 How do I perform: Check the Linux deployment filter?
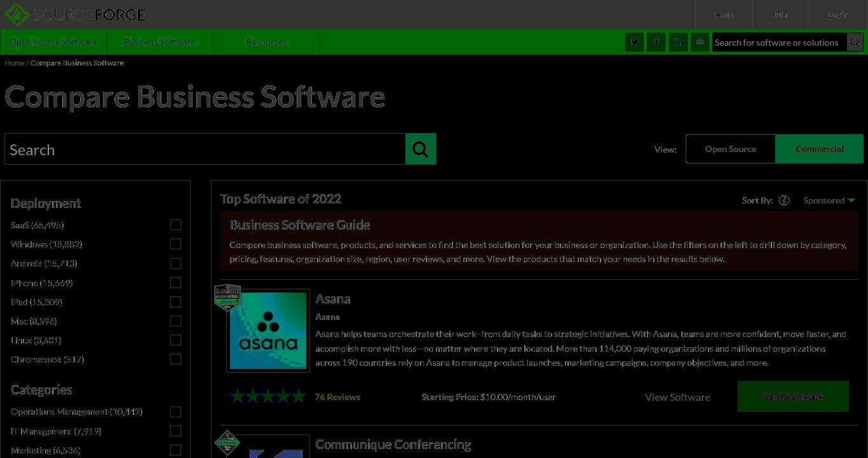point(175,340)
